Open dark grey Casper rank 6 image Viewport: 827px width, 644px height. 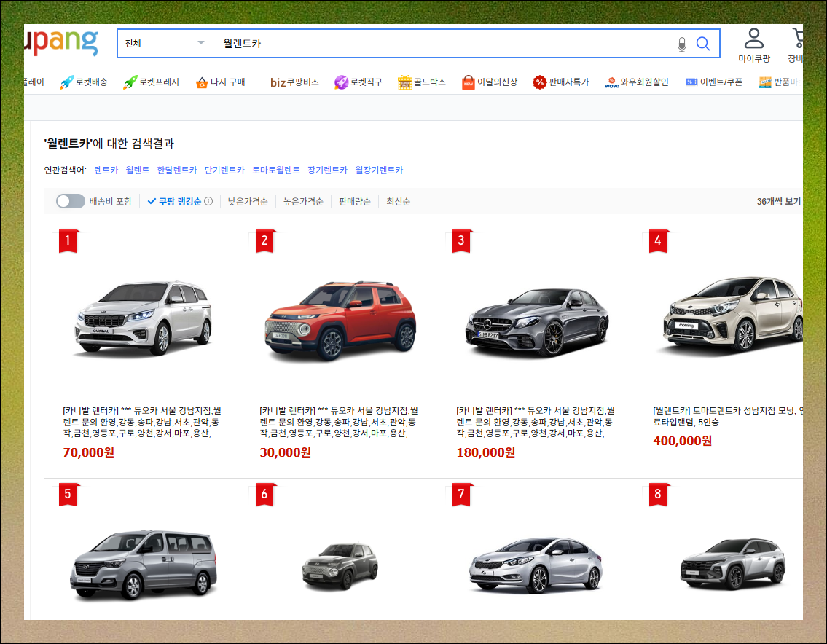340,566
